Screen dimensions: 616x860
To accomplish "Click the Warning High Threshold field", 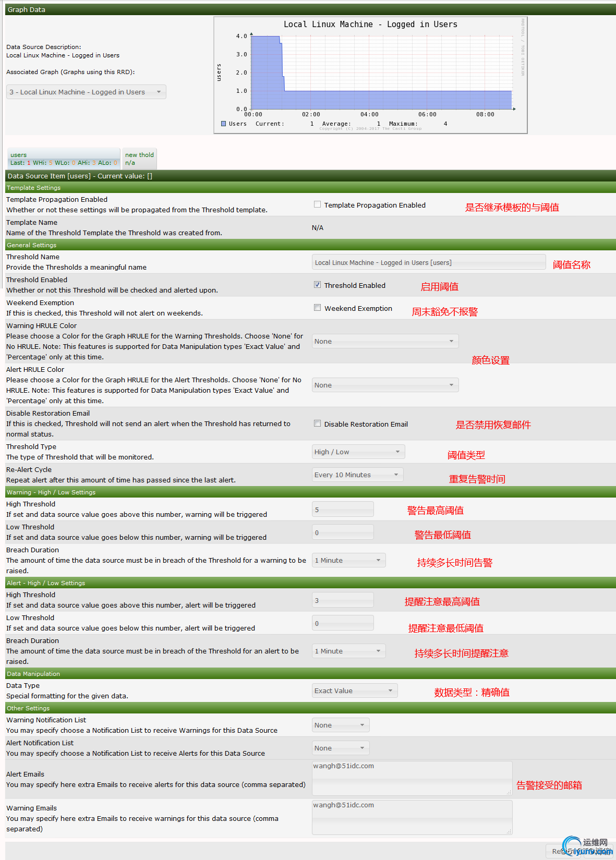I will coord(343,510).
